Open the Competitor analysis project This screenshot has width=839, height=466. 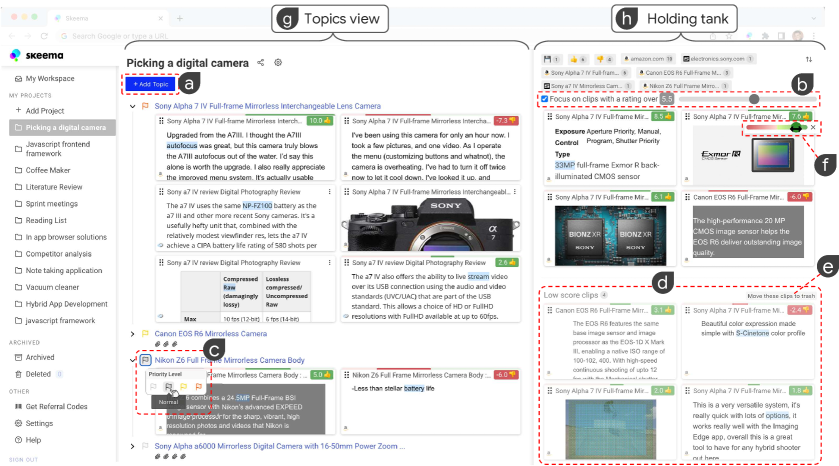click(58, 254)
